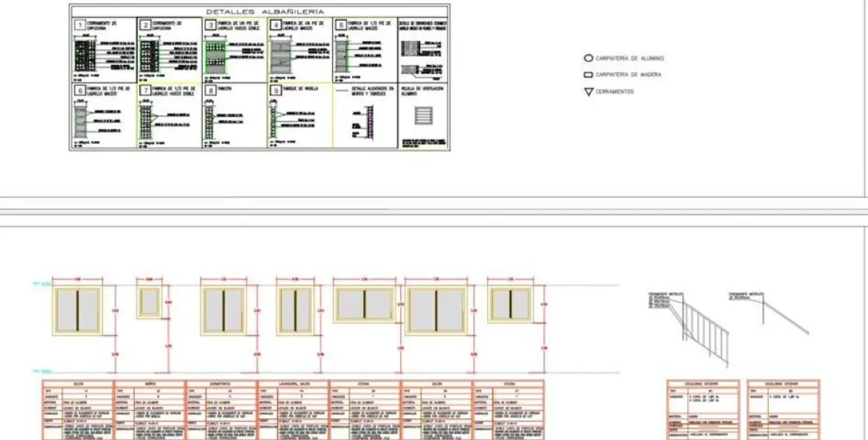Screen dimensions: 868x440
Task: Click the triangle symbol for Cerramientos
Action: [588, 92]
